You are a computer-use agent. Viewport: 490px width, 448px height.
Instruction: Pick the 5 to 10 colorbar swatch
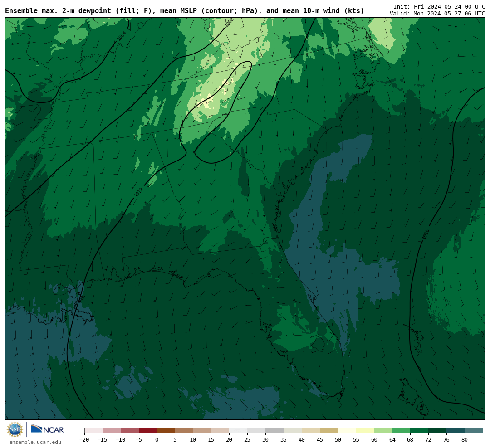coord(184,431)
